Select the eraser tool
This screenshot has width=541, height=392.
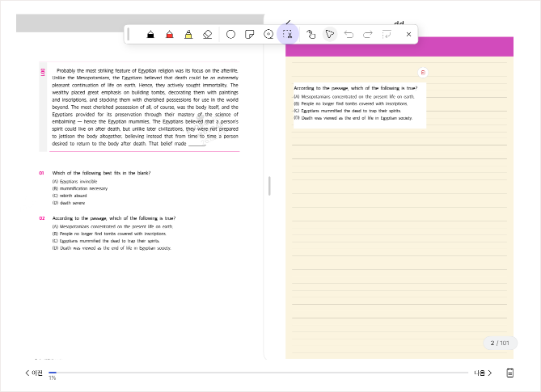[x=207, y=35]
